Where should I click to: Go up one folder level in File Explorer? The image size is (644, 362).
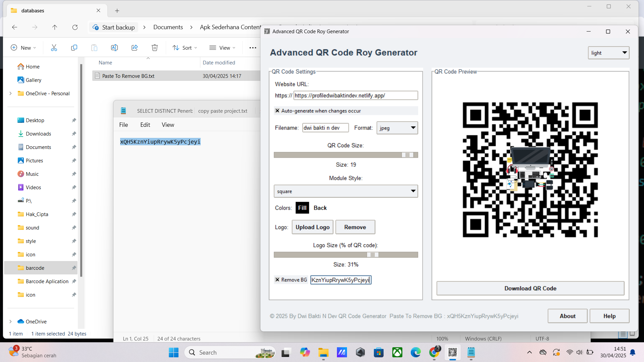pos(55,28)
